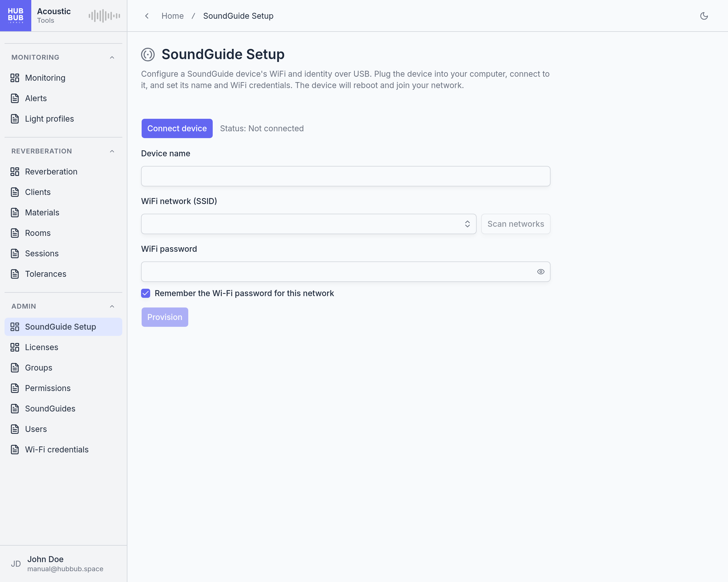Click the Monitoring grid icon in sidebar

[x=15, y=78]
